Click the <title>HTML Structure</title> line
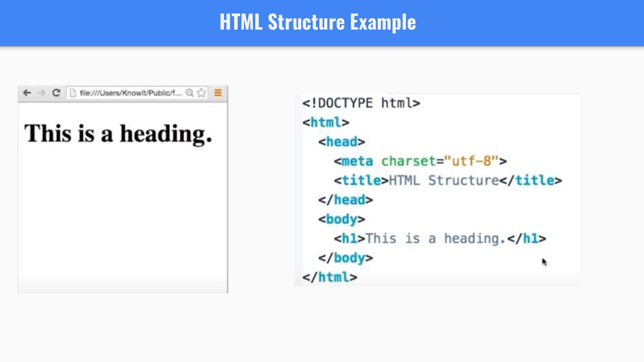644x362 pixels. click(x=448, y=181)
